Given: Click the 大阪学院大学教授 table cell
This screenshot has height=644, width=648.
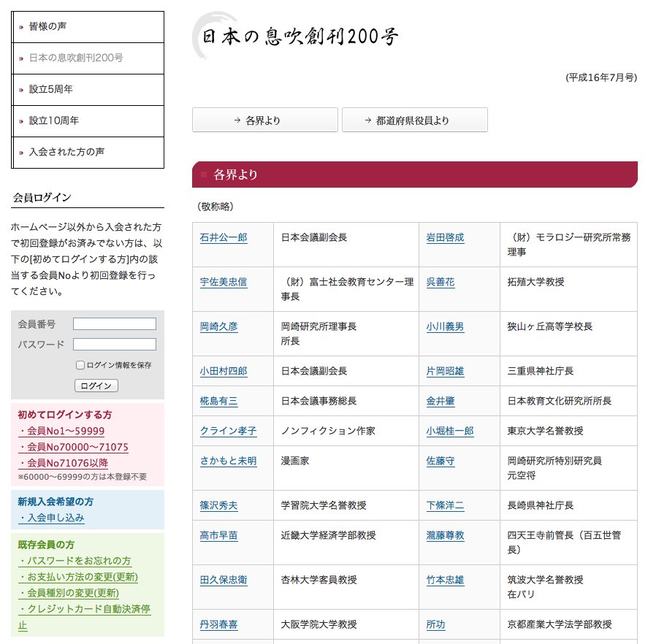Looking at the screenshot, I should (x=346, y=624).
